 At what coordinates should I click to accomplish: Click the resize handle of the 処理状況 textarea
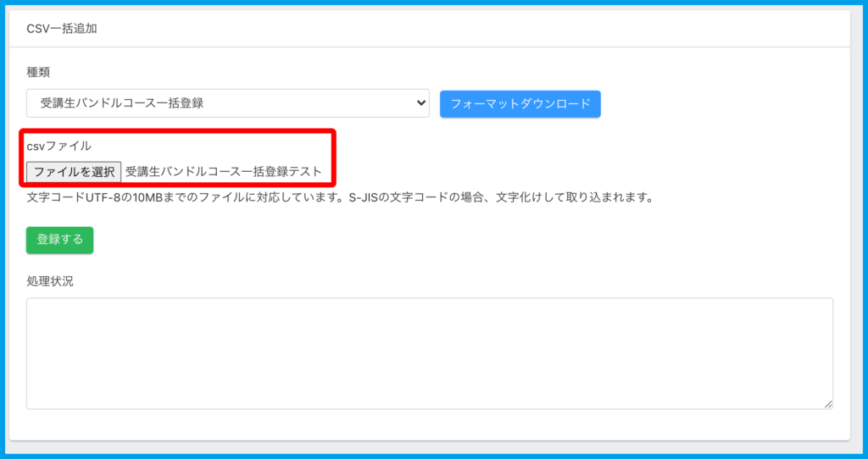(x=828, y=405)
